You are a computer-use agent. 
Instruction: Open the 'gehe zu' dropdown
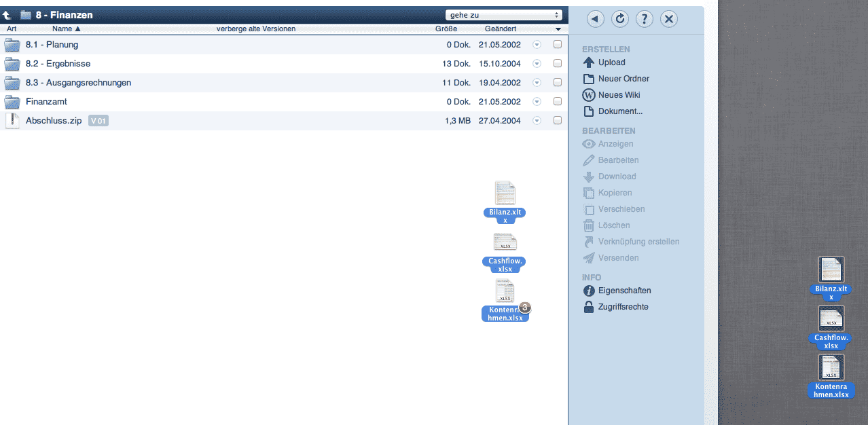(x=504, y=15)
